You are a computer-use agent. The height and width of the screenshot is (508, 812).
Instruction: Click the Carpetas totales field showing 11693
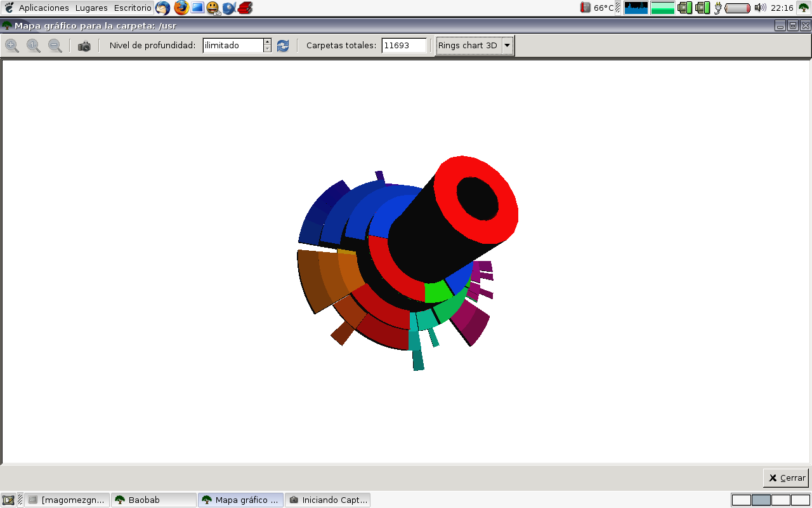click(404, 46)
